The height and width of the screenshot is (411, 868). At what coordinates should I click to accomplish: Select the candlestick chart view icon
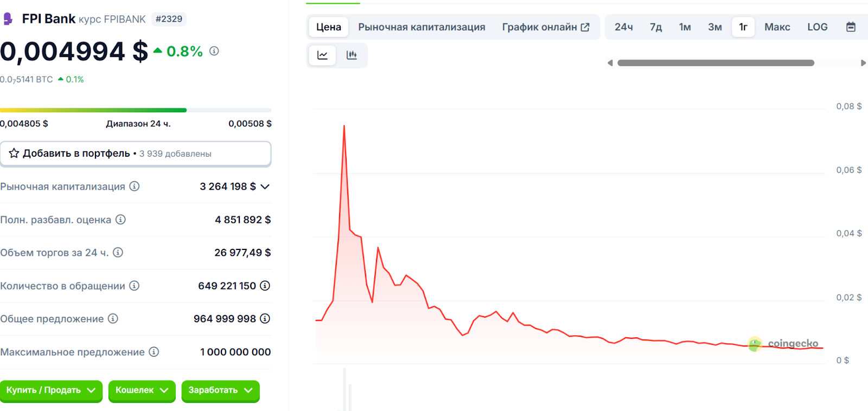coord(352,55)
